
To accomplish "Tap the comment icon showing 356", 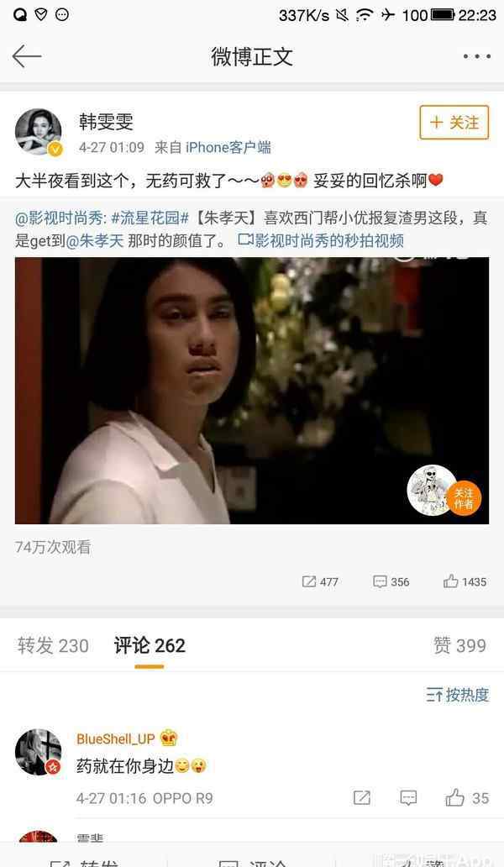I will point(391,581).
